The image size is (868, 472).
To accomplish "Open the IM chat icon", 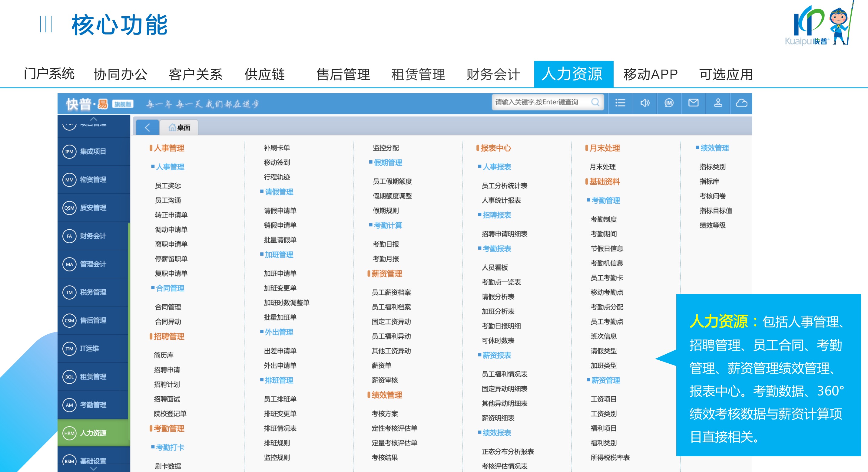I will 669,103.
